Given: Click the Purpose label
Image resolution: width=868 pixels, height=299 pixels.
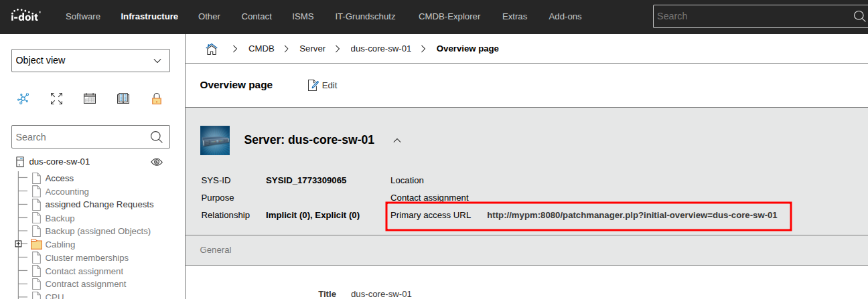Looking at the screenshot, I should coord(218,198).
